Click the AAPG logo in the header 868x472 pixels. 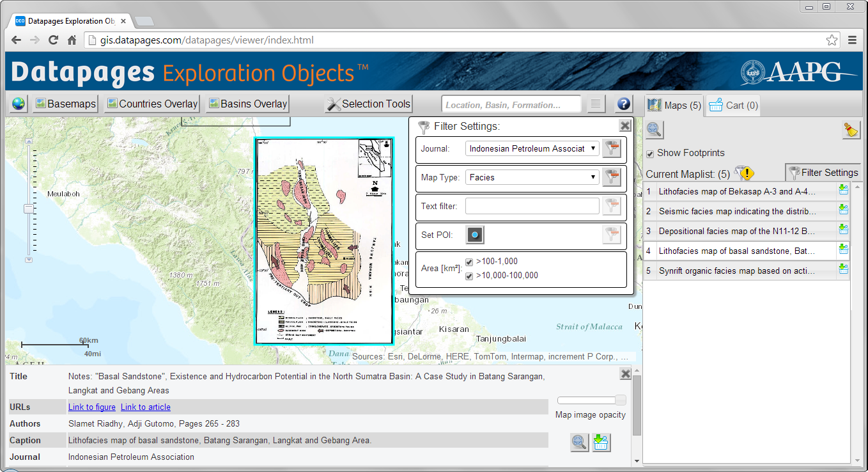coord(799,72)
